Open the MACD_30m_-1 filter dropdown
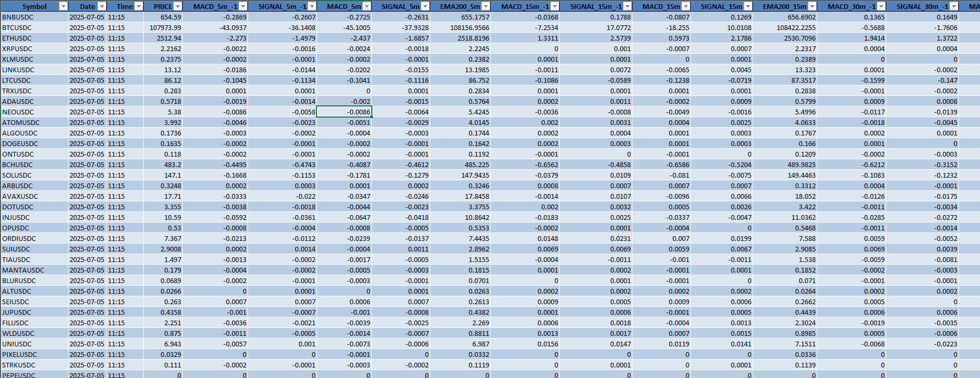The height and width of the screenshot is (378, 980). click(x=881, y=6)
